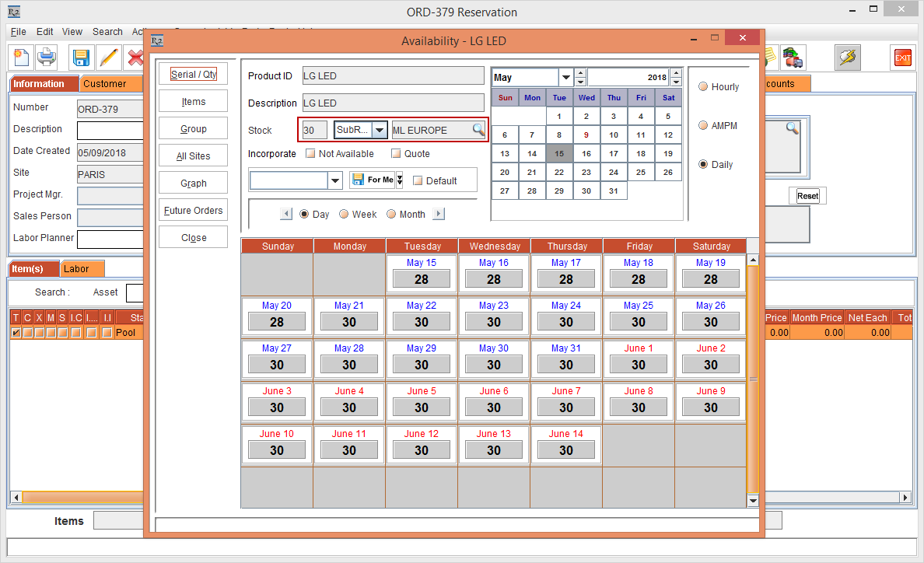Viewport: 924px width, 563px height.
Task: Click the pencil edit icon
Action: coord(109,58)
